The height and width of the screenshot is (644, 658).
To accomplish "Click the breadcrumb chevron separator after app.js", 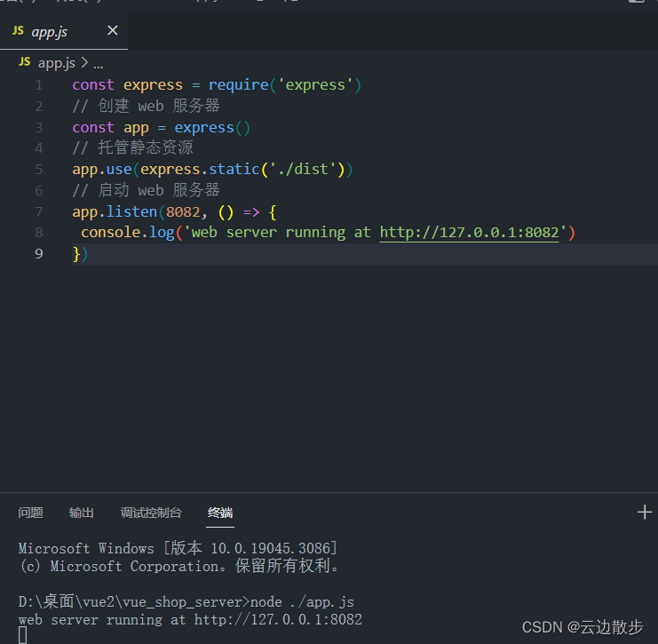I will click(84, 63).
